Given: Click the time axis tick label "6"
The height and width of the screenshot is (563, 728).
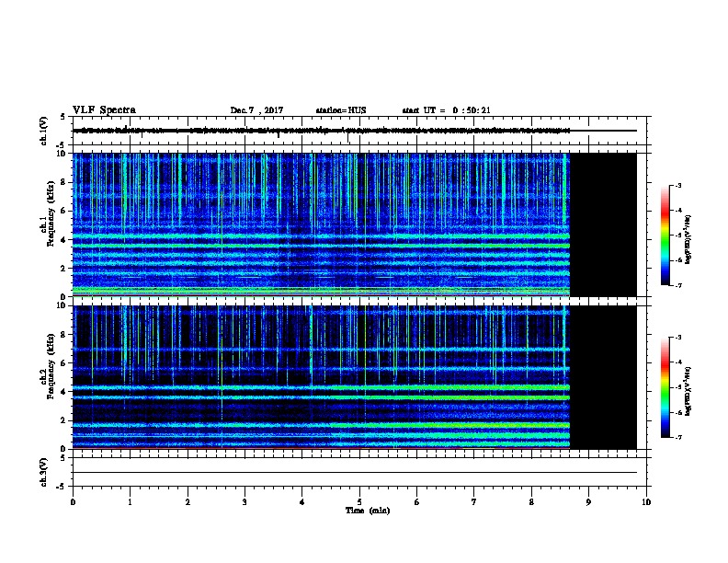Looking at the screenshot, I should 416,502.
